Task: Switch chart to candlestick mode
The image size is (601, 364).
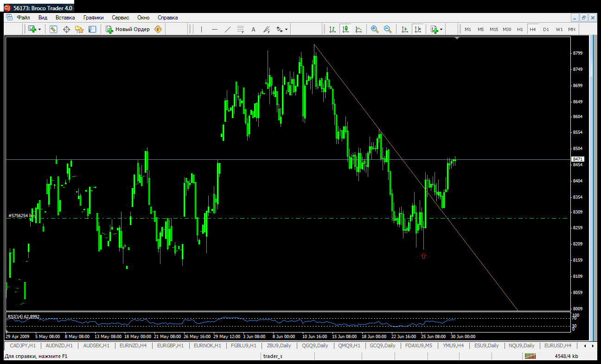Action: [345, 29]
